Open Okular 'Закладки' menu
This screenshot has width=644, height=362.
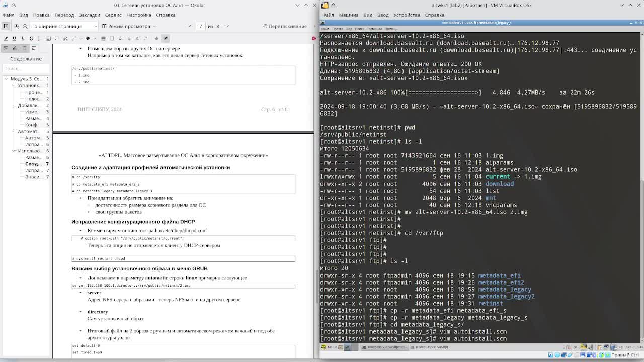[x=89, y=15]
